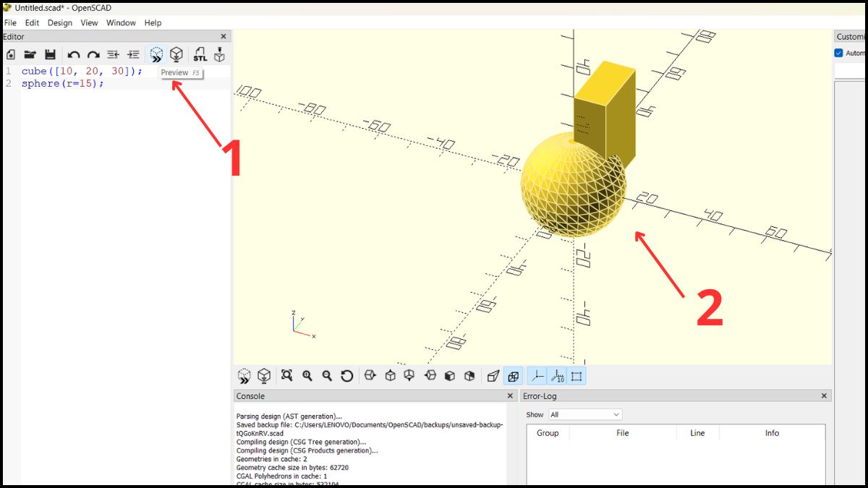Click Preview icon below the 3D viewport
Viewport: 868px width, 488px height.
[244, 376]
